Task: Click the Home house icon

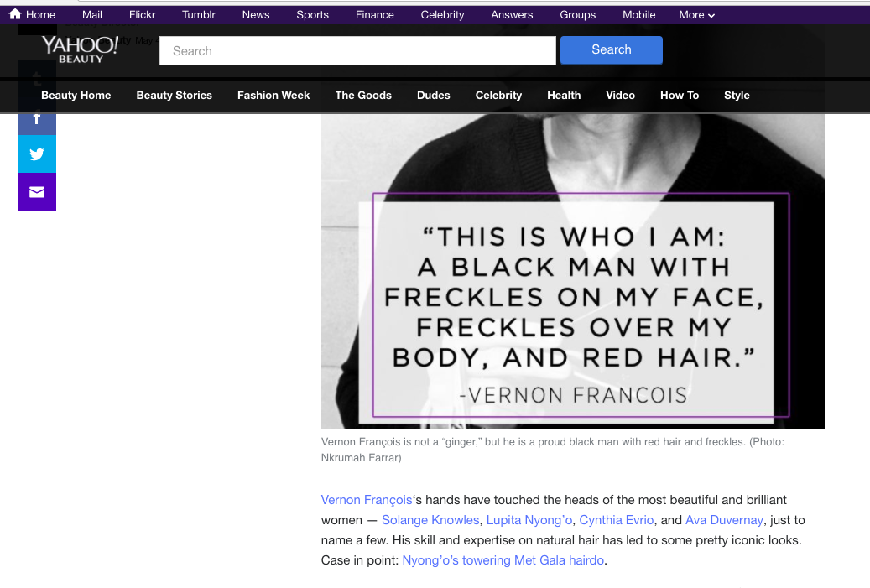Action: [x=15, y=14]
